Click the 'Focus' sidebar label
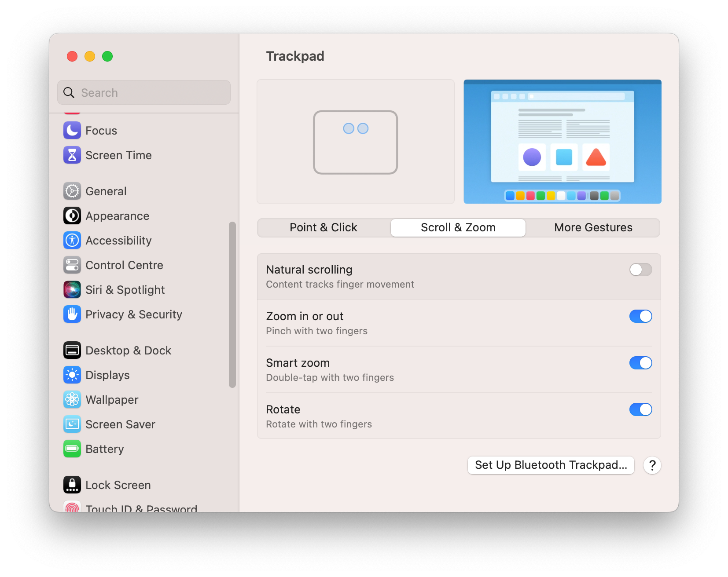728x577 pixels. click(101, 131)
